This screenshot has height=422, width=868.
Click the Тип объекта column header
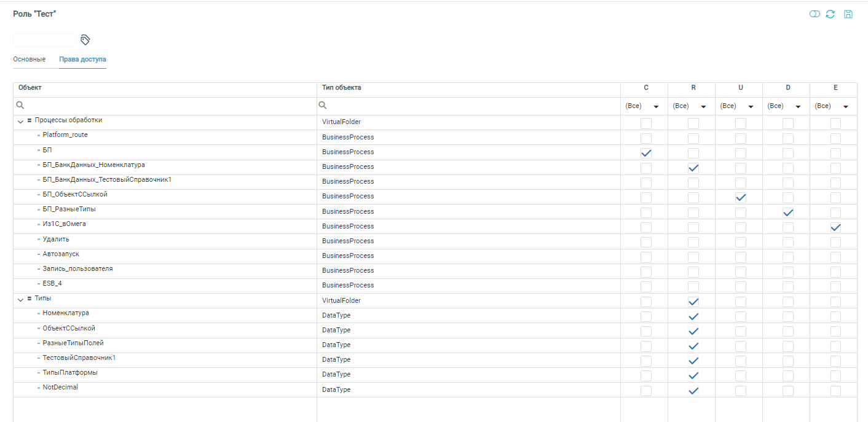pos(341,88)
